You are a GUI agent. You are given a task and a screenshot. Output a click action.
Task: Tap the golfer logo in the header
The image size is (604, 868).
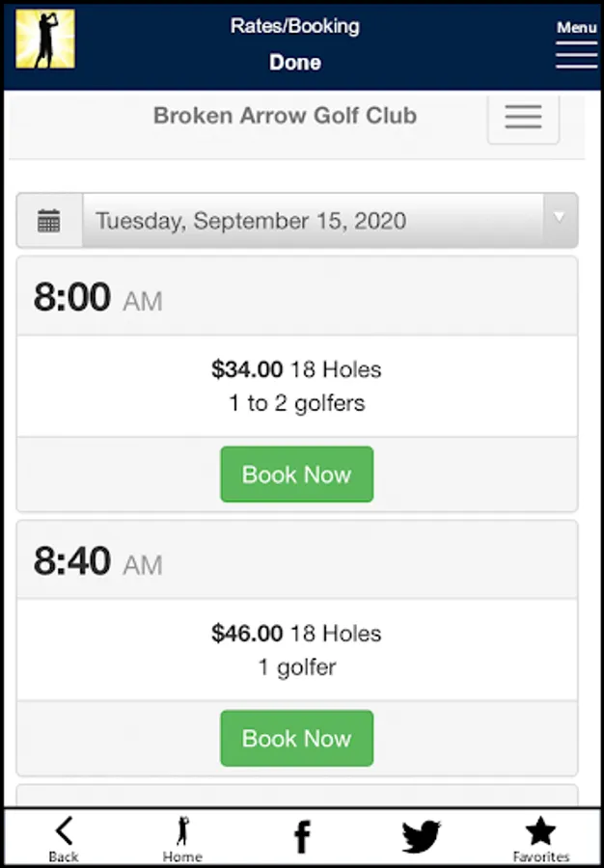tap(45, 40)
